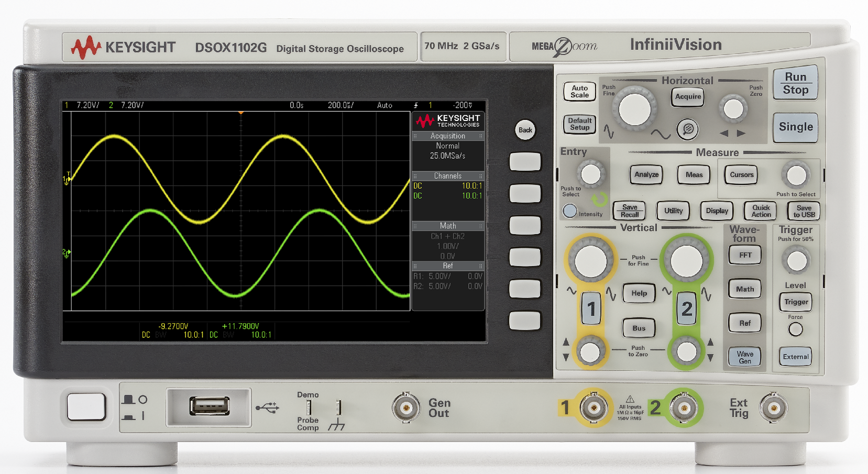868x474 pixels.
Task: Click the Intensity key
Action: pos(569,211)
